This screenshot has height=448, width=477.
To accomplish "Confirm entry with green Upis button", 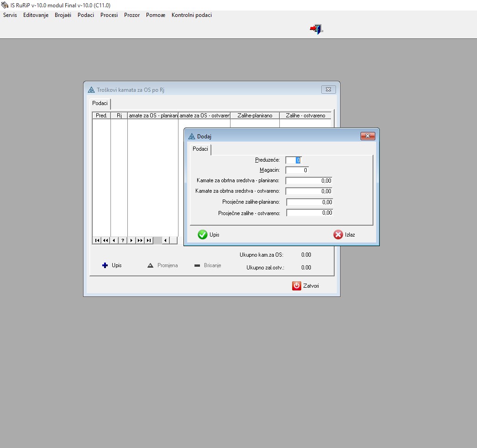I will 209,235.
